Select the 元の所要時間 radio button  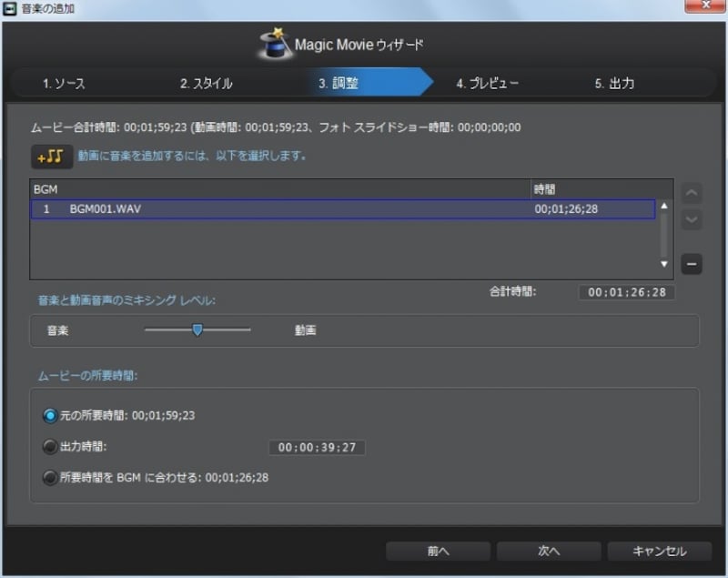(49, 418)
